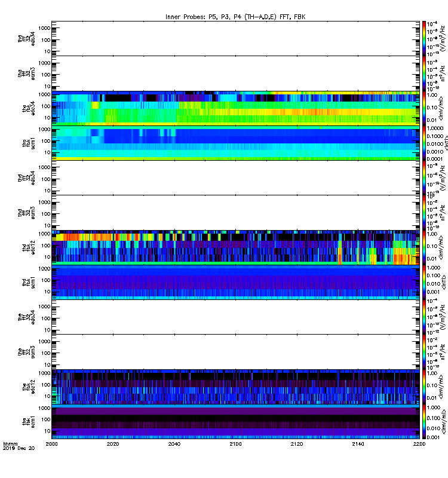Click the tha fbk edc34 spectrogram panel

(235, 108)
